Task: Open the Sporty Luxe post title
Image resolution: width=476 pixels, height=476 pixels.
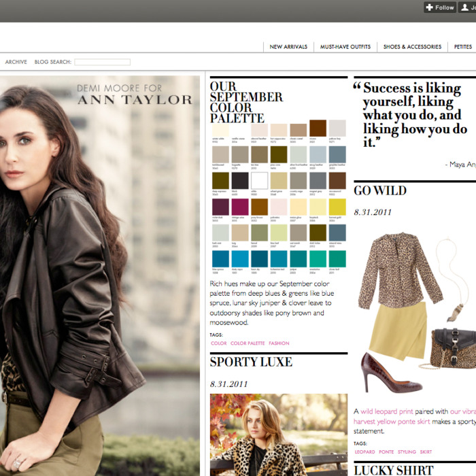Action: tap(251, 362)
